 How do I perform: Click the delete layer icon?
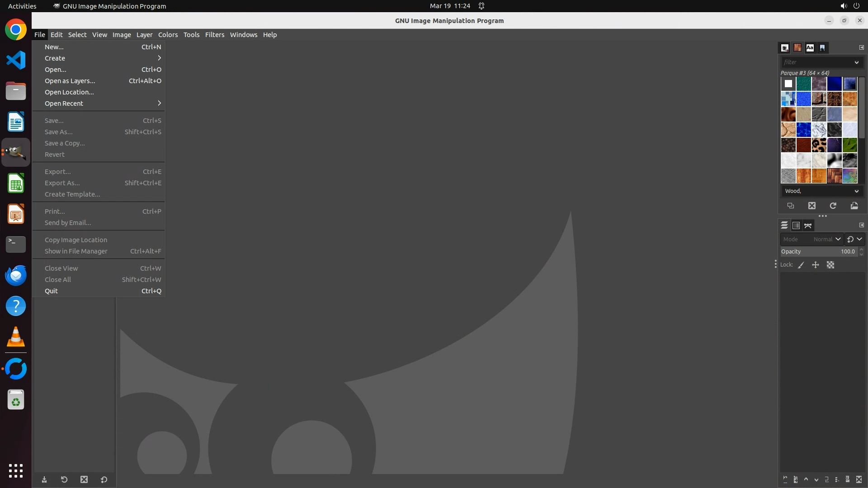coord(859,479)
